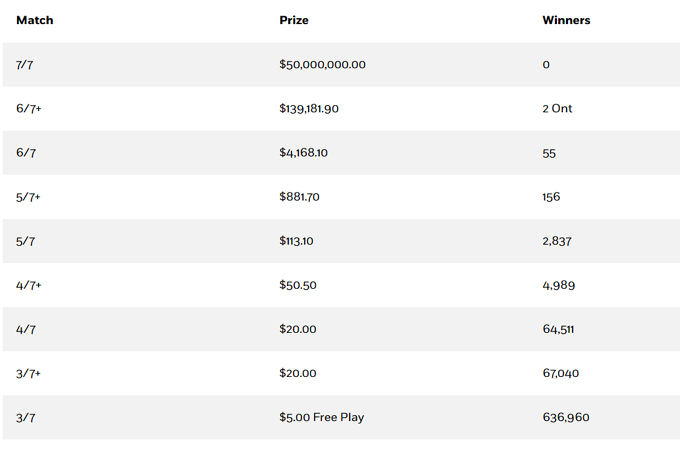
Task: Select the $139,181.90 prize amount
Action: pos(309,109)
